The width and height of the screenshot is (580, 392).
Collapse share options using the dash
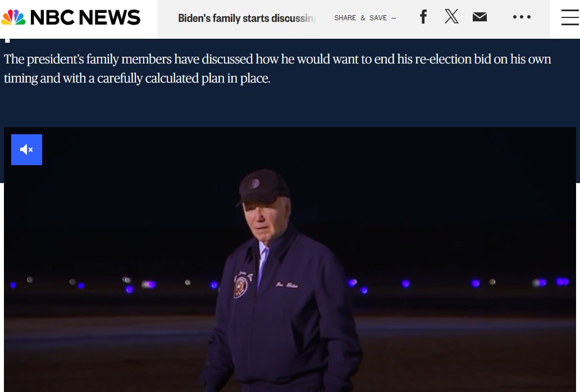[x=394, y=18]
